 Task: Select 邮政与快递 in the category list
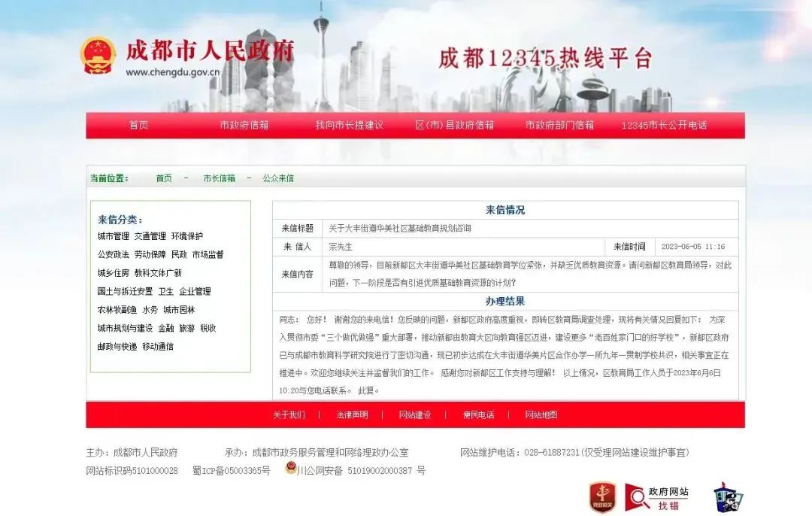click(x=117, y=348)
